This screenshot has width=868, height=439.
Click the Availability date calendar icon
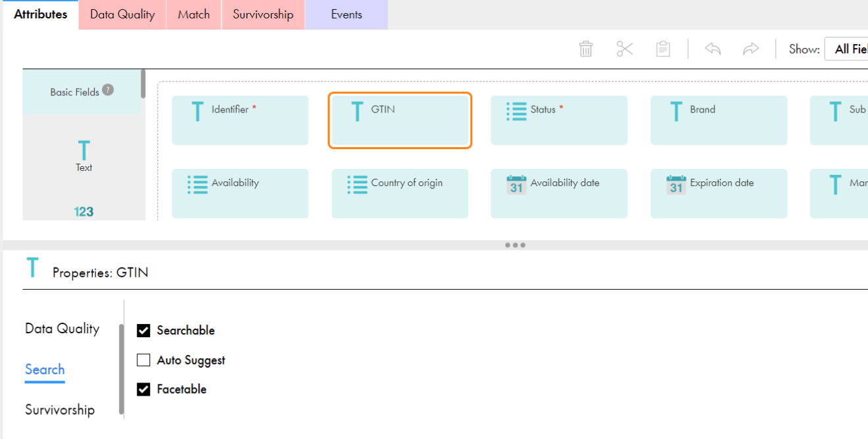[x=516, y=185]
